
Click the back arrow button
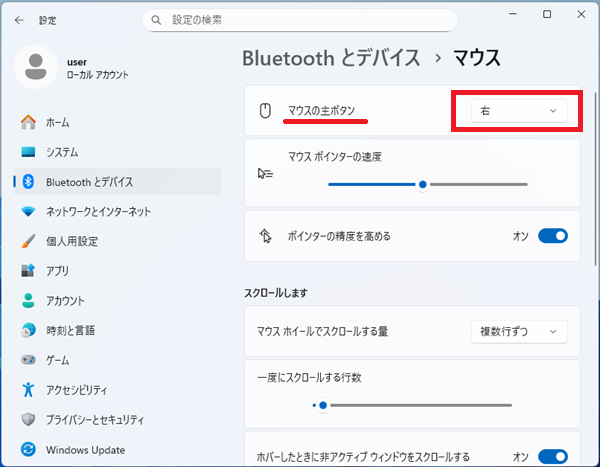tap(19, 19)
